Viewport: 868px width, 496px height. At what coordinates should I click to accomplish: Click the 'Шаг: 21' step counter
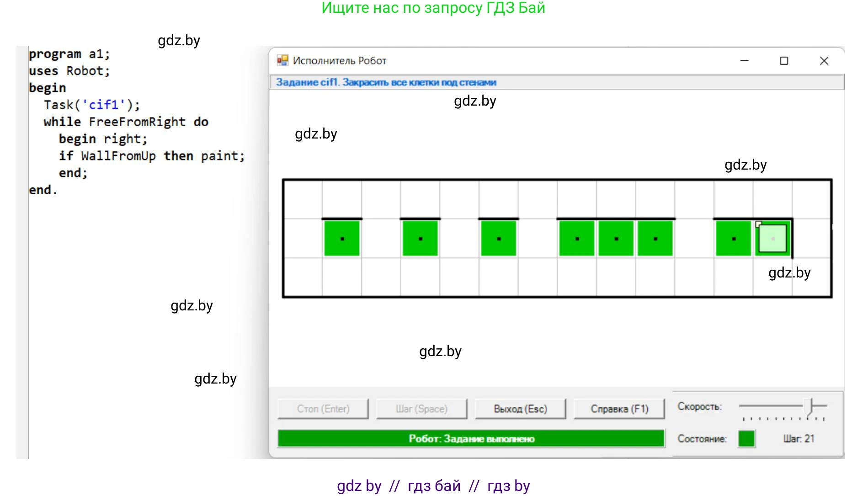click(x=799, y=439)
